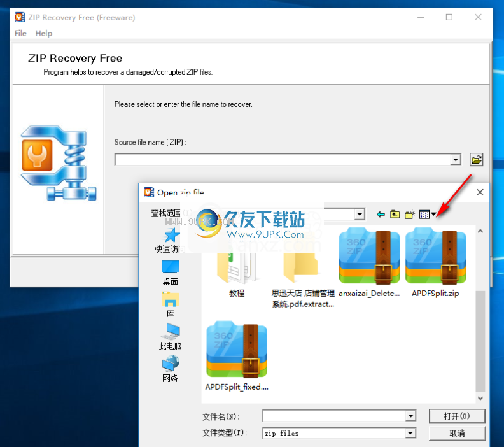This screenshot has width=504, height=447.
Task: Select the anxaizai_Delete zip file
Action: (369, 262)
